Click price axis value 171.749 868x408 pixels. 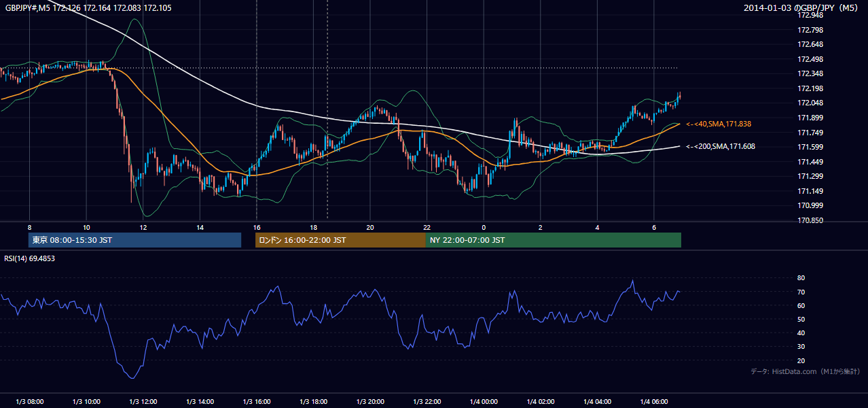(811, 133)
